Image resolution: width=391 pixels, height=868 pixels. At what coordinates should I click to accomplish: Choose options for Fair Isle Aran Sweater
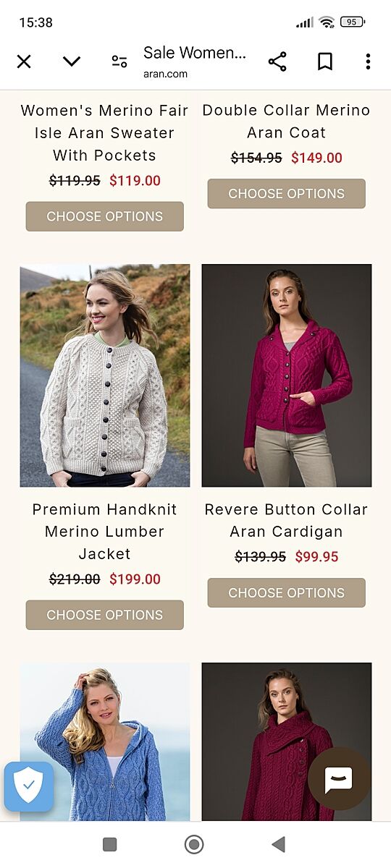[x=105, y=216]
